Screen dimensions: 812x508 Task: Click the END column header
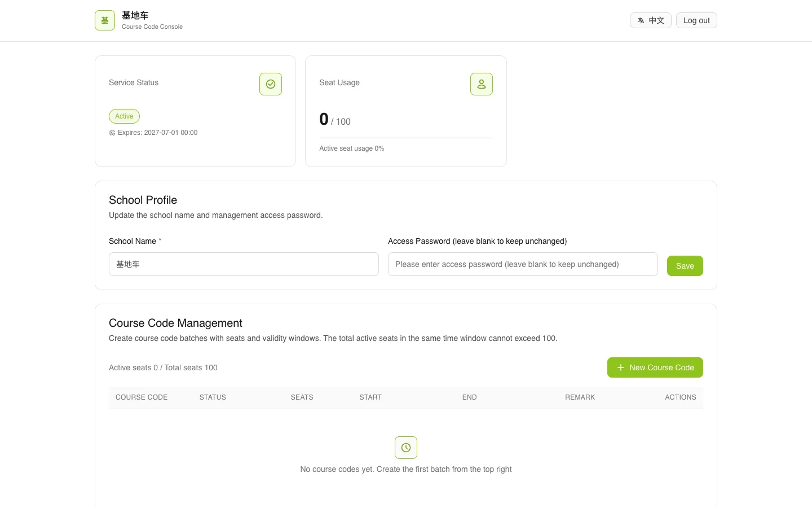click(x=470, y=397)
